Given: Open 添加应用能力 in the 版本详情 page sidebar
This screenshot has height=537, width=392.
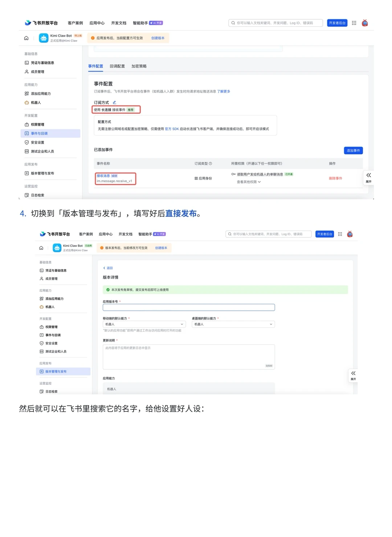Looking at the screenshot, I should [52, 299].
